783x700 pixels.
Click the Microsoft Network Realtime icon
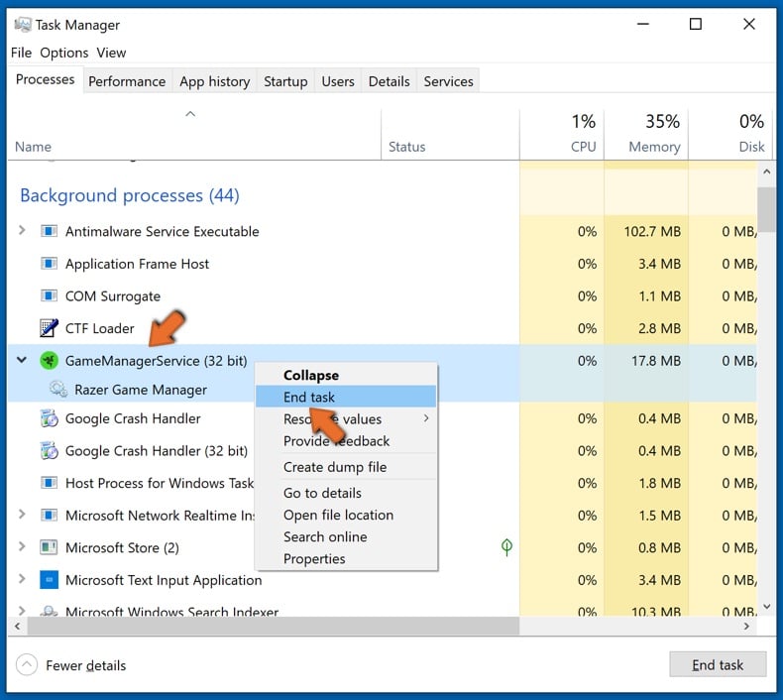pos(49,515)
